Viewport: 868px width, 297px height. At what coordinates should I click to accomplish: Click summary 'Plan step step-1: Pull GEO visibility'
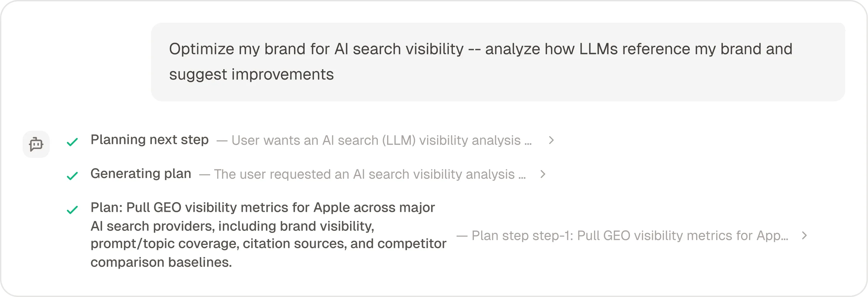pyautogui.click(x=622, y=236)
